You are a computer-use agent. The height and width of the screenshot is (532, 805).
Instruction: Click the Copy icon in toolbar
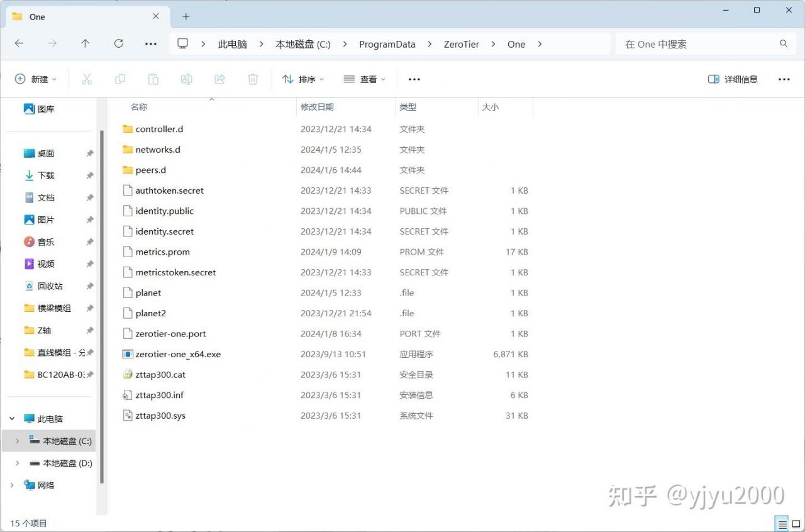point(120,79)
